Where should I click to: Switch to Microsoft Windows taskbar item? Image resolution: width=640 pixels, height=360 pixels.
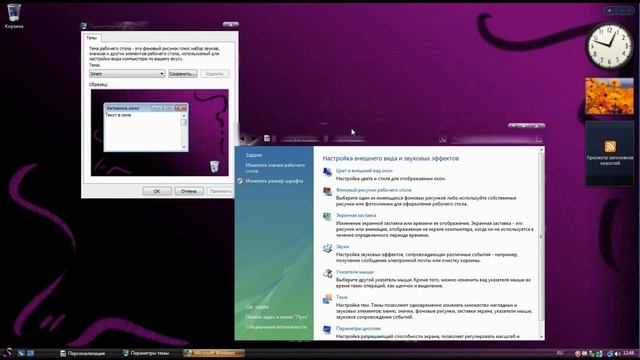214,353
